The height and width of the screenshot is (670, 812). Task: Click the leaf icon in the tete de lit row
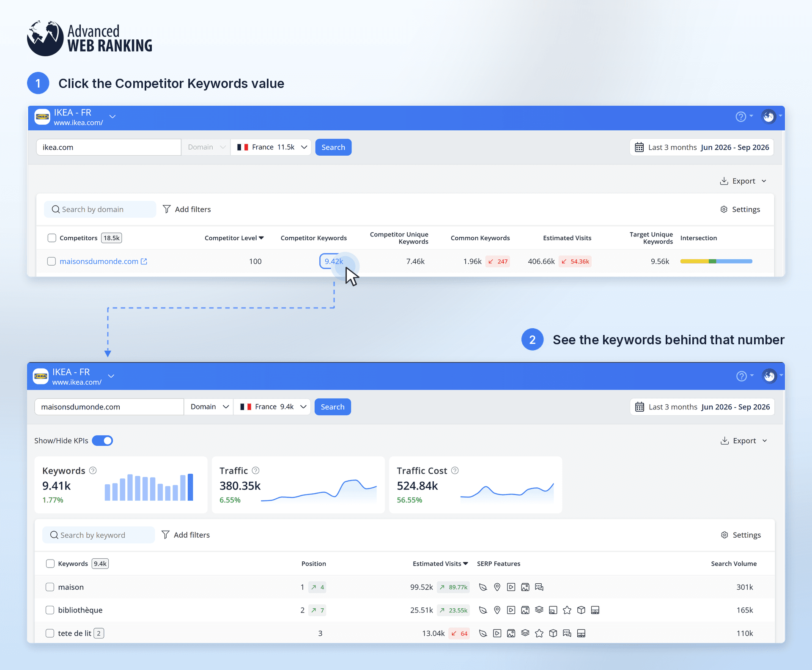point(483,633)
